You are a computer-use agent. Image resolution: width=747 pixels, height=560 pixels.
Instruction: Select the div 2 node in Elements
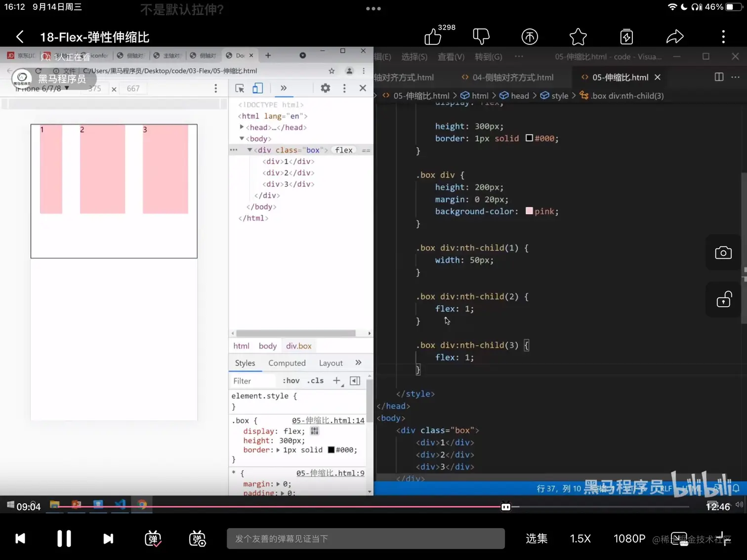pyautogui.click(x=289, y=173)
